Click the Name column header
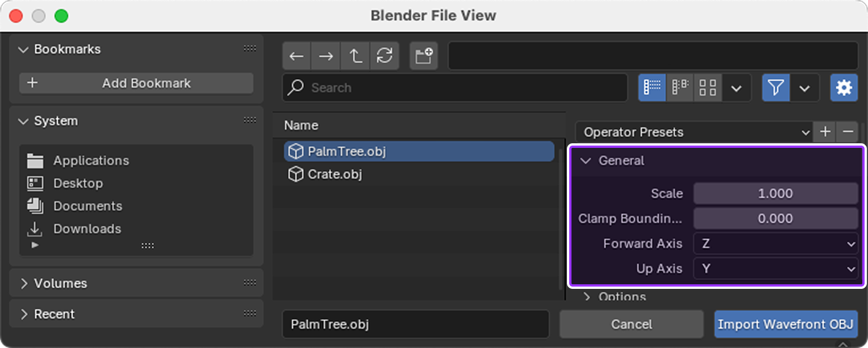The width and height of the screenshot is (868, 348). pos(301,125)
